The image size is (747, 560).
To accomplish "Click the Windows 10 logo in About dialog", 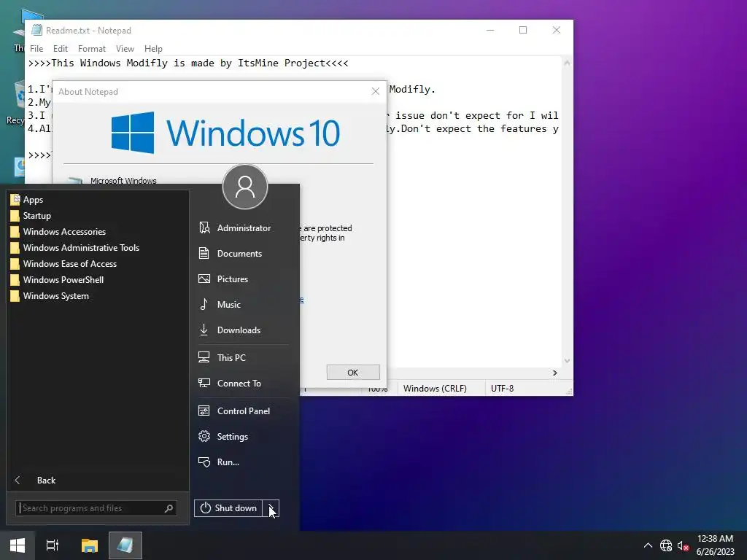I will coord(225,133).
